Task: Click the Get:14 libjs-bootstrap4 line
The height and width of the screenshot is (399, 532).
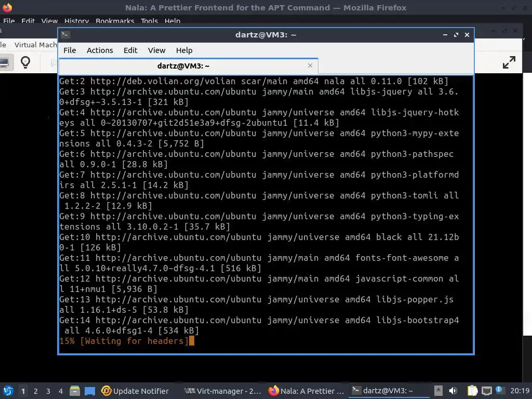Action: click(x=259, y=325)
